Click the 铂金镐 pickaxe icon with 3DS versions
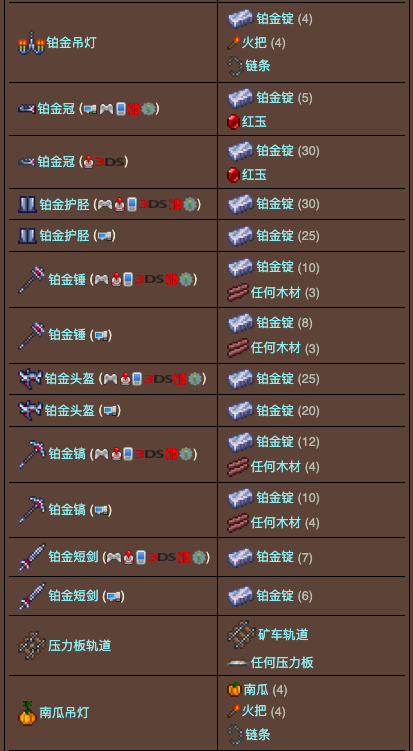The height and width of the screenshot is (751, 413). point(32,454)
